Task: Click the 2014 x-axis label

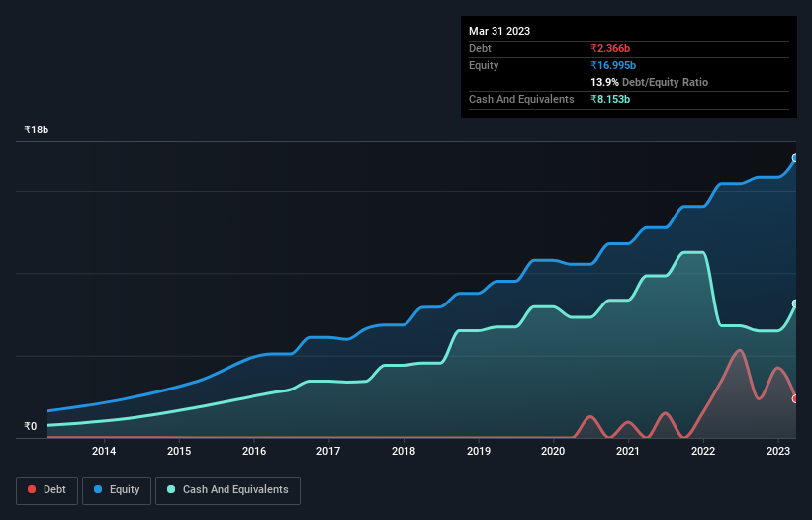Action: tap(104, 451)
